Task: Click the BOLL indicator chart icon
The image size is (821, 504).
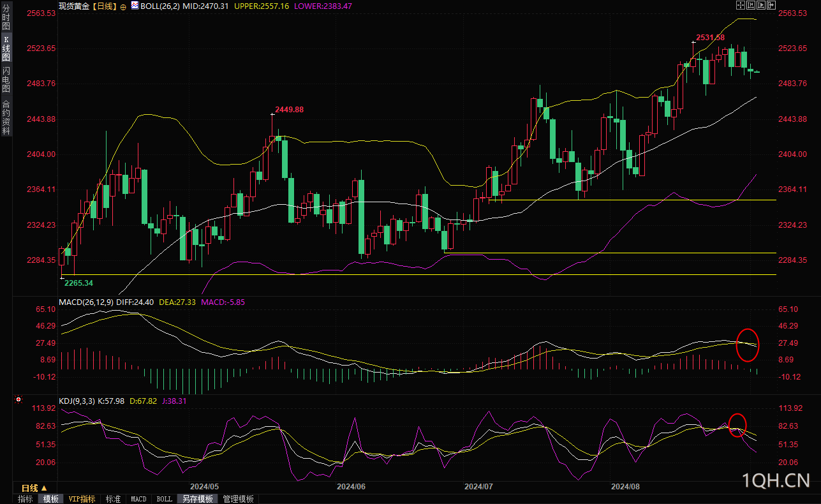Action: tap(135, 6)
